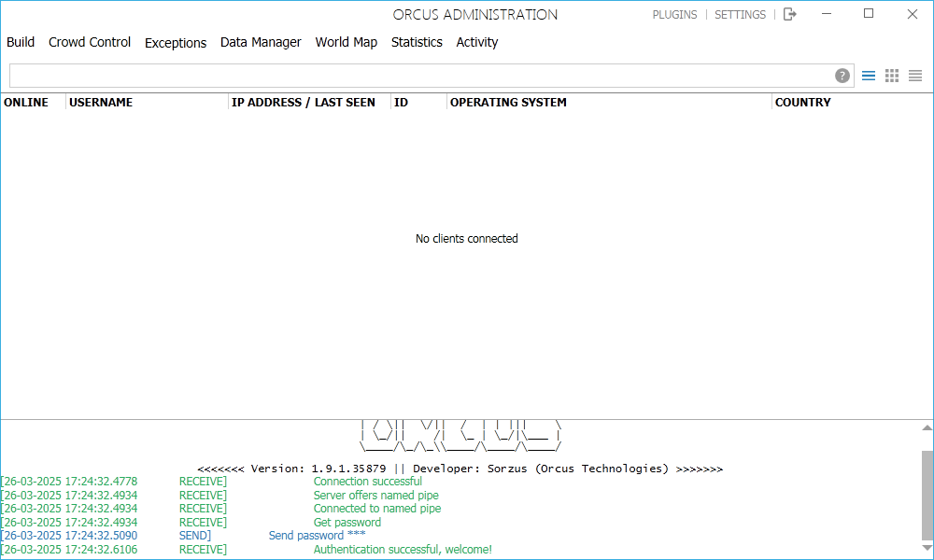Open the Exceptions menu

176,43
